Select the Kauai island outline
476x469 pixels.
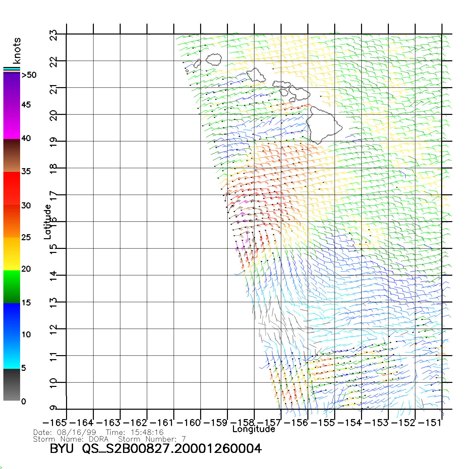coord(214,60)
